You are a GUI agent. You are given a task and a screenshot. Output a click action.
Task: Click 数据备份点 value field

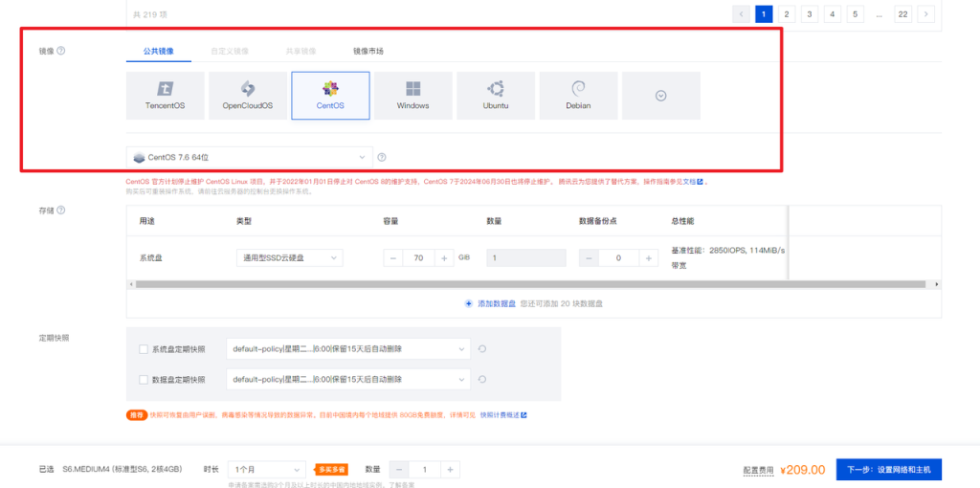coord(618,258)
